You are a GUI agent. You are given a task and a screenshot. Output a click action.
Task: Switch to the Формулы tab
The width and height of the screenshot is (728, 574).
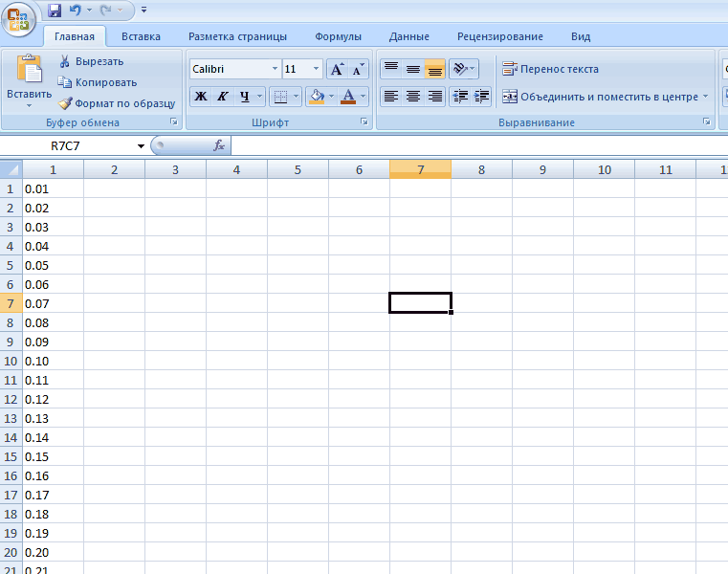[338, 36]
